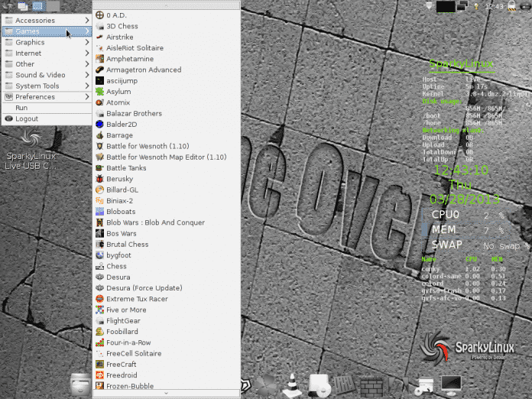Start AisleRiot Solitaire
The height and width of the screenshot is (399, 532).
[x=135, y=47]
